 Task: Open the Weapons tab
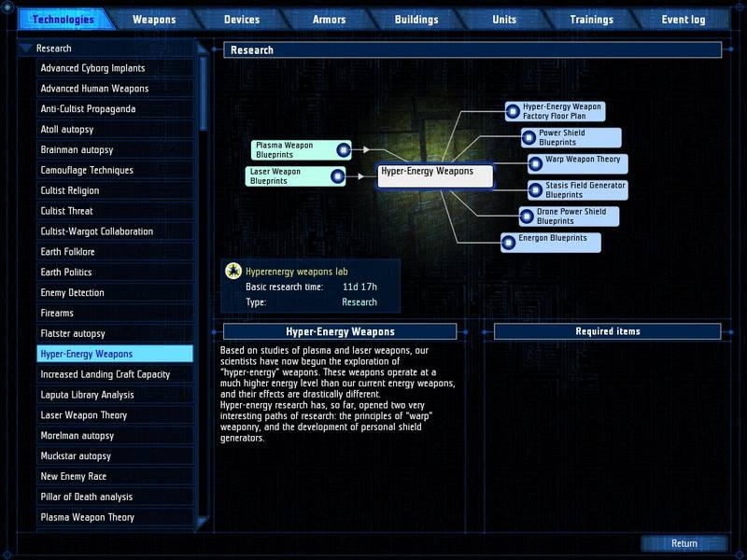(154, 20)
